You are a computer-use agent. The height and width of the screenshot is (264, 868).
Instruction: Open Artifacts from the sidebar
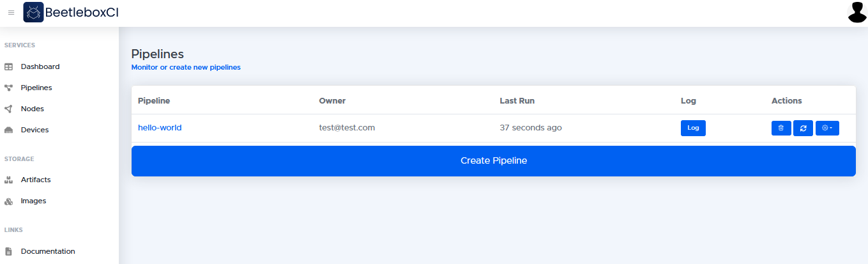point(36,180)
